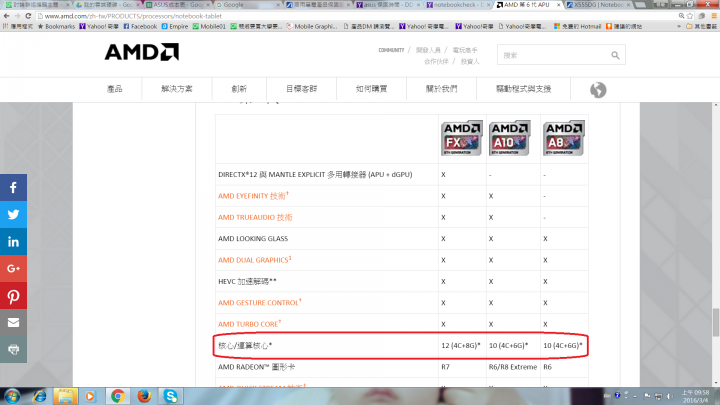Open the Chrome menu icon
The image size is (720, 405).
point(714,16)
